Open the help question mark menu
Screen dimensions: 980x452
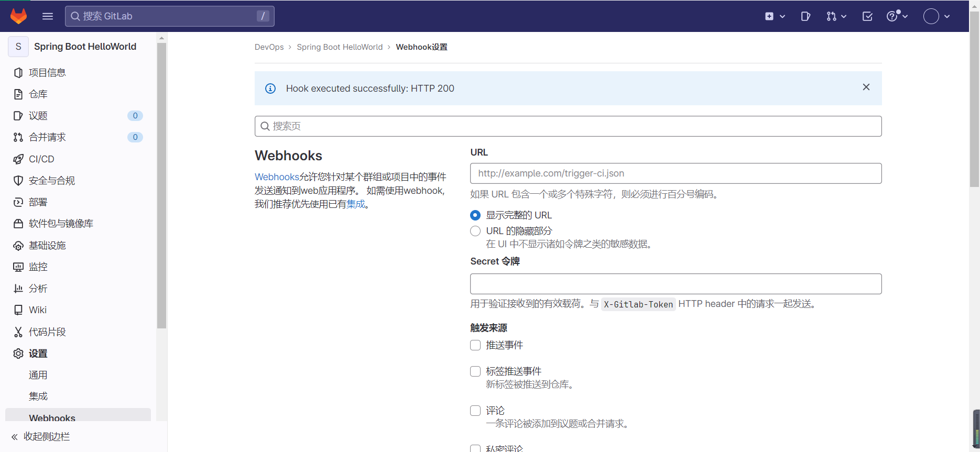click(892, 16)
